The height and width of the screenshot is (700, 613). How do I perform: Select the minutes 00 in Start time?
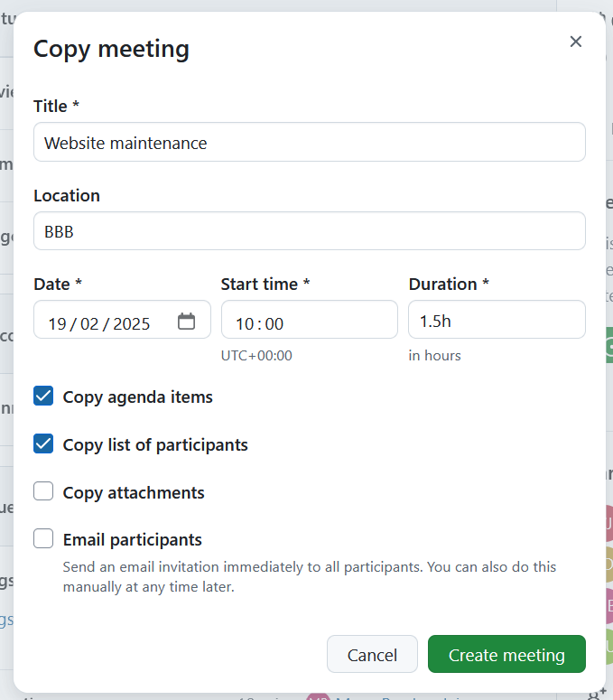coord(274,323)
